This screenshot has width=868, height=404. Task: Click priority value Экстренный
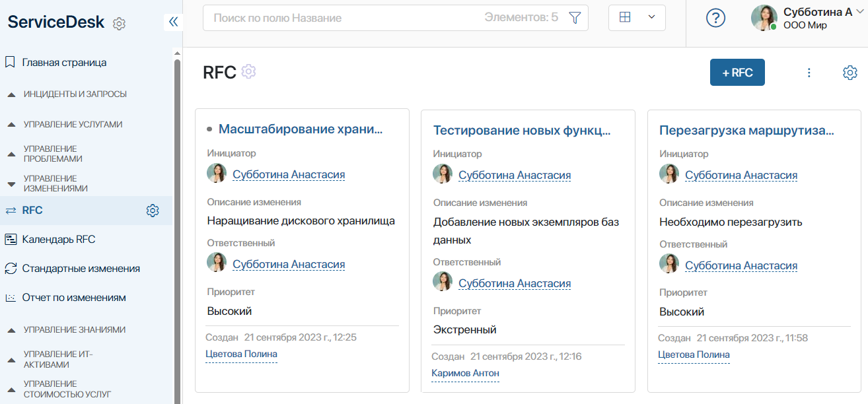(464, 329)
